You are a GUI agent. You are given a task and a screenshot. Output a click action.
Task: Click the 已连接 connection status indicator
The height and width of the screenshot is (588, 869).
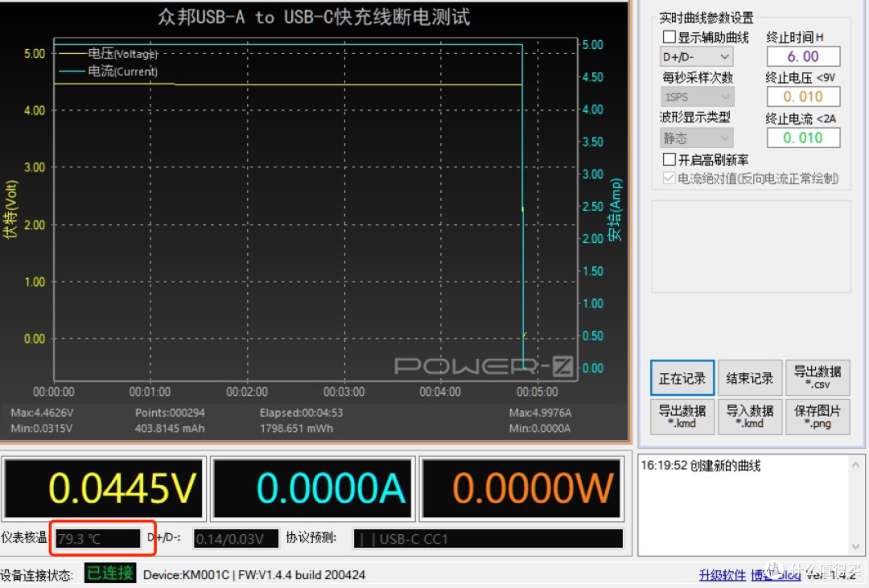point(109,573)
